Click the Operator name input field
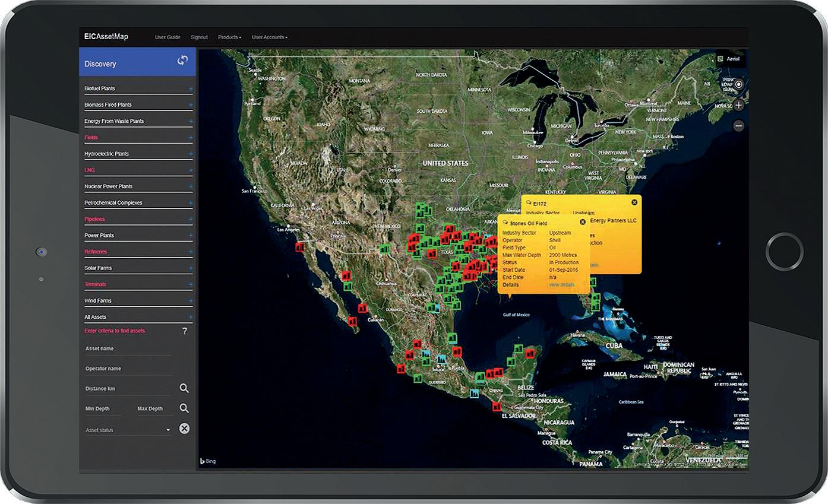Image resolution: width=828 pixels, height=504 pixels. tap(128, 369)
